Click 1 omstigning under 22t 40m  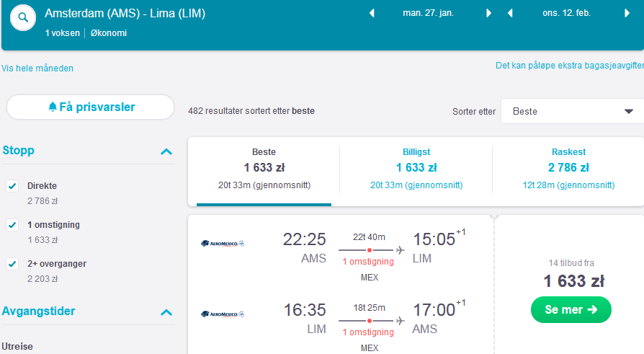pyautogui.click(x=368, y=262)
